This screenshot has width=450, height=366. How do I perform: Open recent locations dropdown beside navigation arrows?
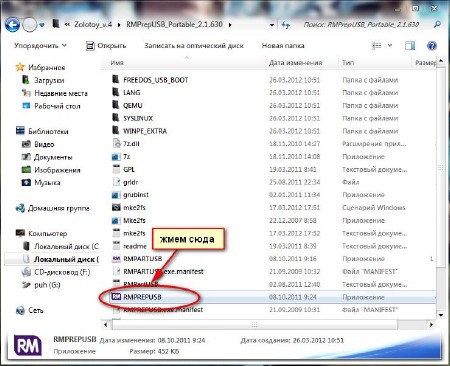click(x=42, y=25)
